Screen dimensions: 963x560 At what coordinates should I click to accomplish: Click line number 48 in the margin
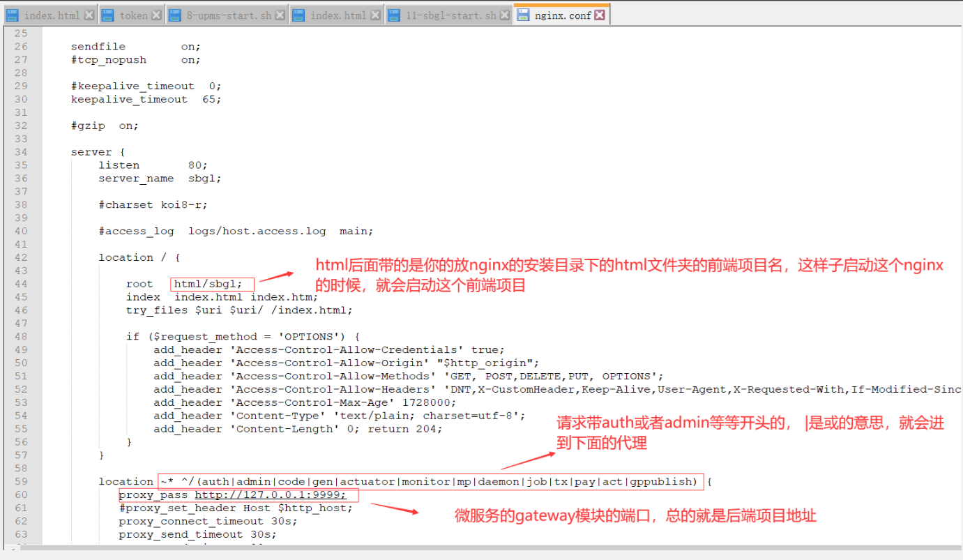[20, 337]
